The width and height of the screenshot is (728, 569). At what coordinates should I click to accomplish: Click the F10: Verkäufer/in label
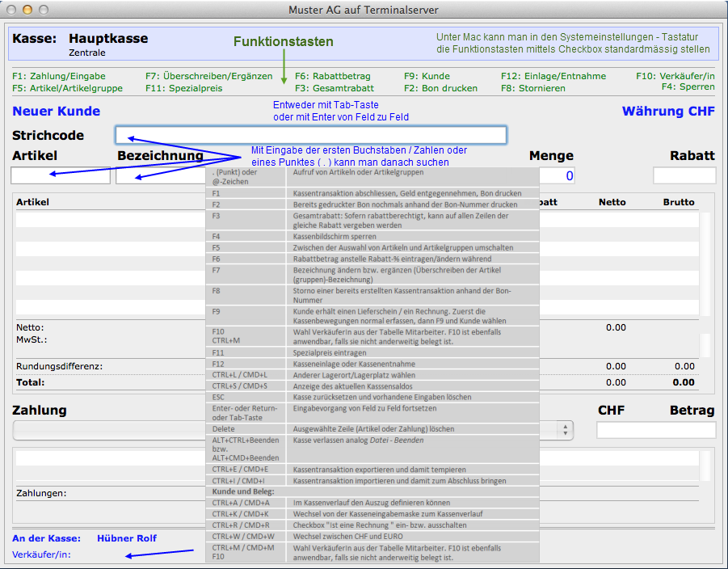click(x=675, y=77)
